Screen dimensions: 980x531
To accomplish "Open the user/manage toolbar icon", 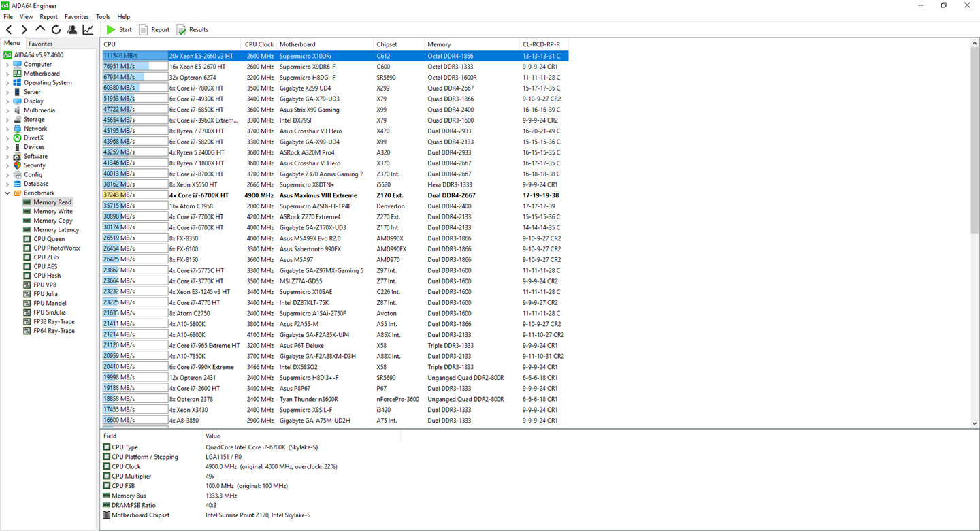I will (x=72, y=29).
